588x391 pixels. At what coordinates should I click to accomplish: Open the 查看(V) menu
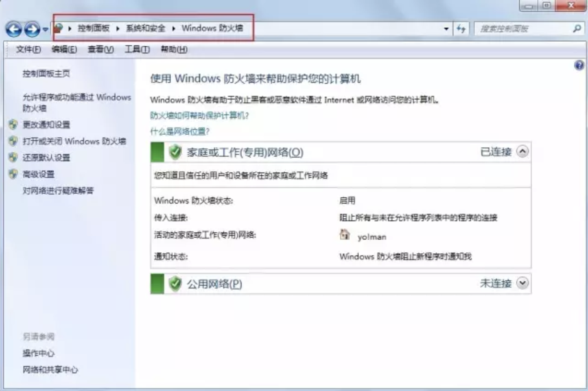click(101, 49)
